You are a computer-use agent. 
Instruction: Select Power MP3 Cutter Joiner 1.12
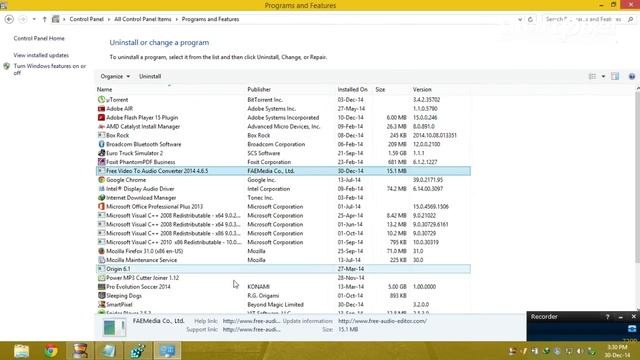(142, 278)
